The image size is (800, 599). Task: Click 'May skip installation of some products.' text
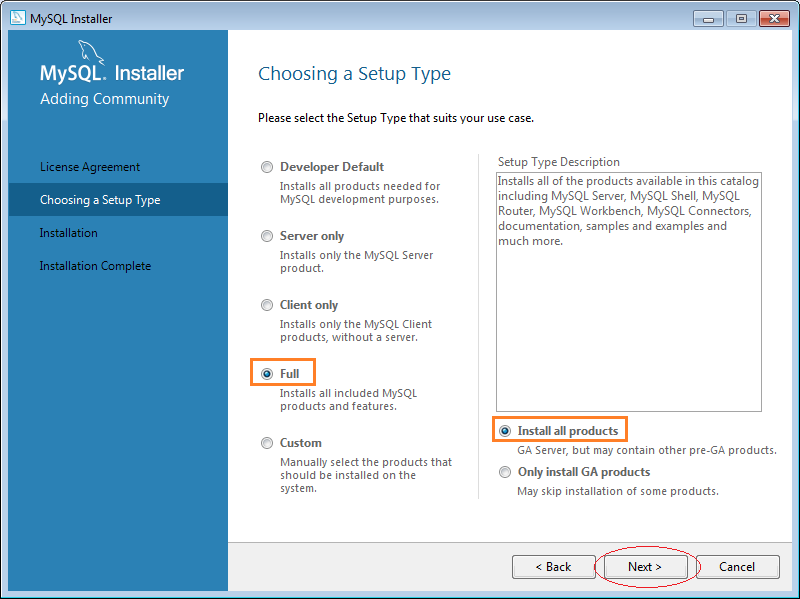(x=618, y=491)
